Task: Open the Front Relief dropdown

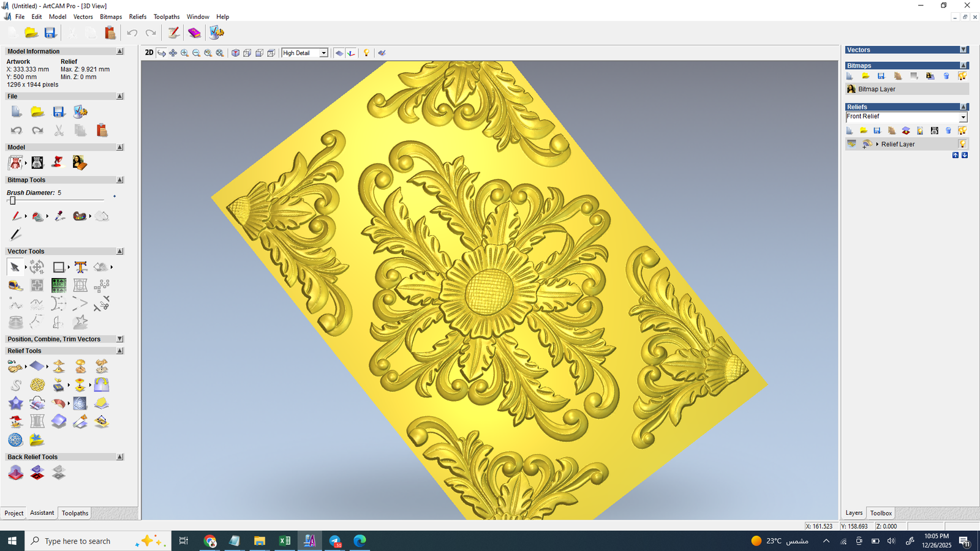Action: tap(963, 117)
